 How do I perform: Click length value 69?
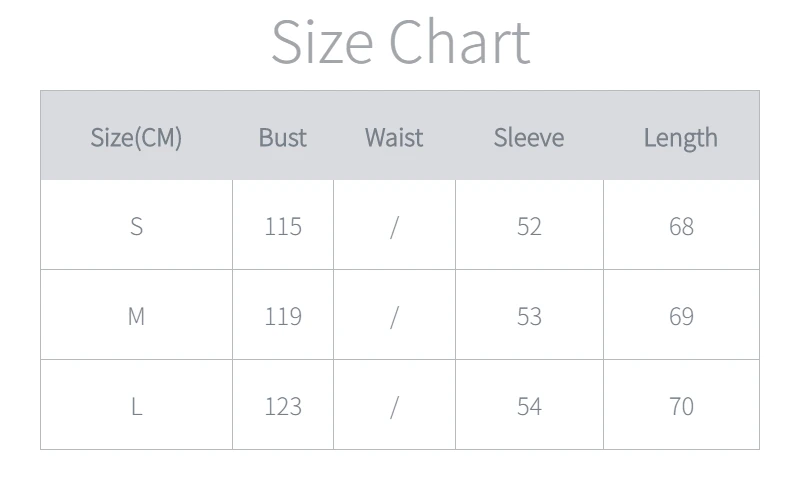click(681, 316)
